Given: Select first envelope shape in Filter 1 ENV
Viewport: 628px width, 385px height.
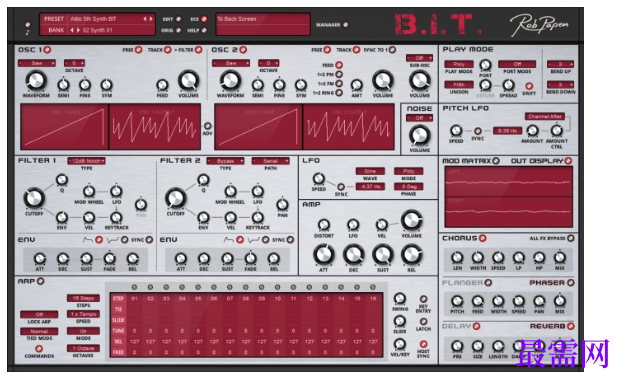Looking at the screenshot, I should pos(99,240).
